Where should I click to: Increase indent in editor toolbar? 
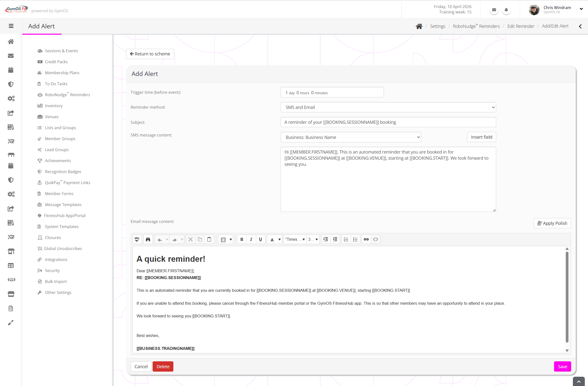[326, 239]
